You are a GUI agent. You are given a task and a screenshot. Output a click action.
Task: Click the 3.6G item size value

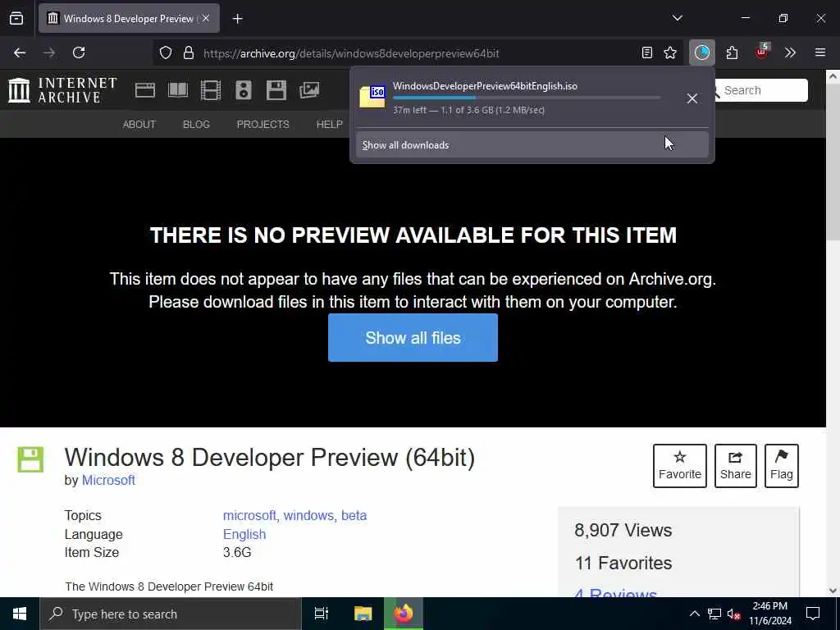point(237,552)
